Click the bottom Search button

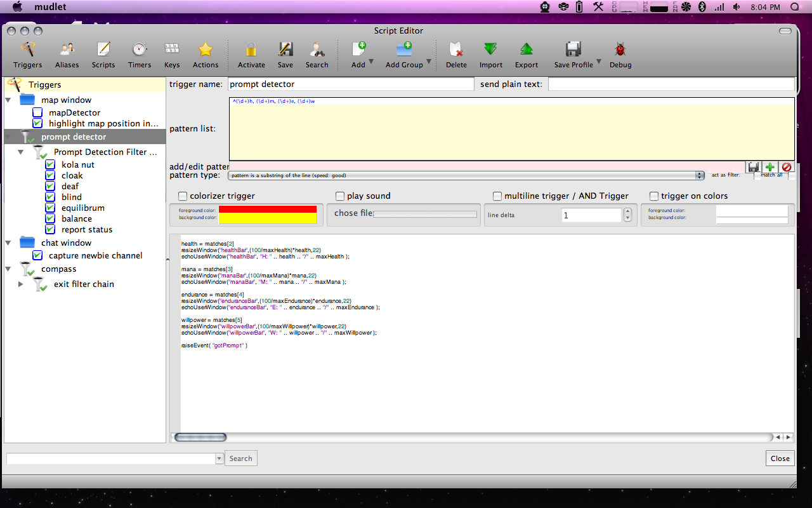(240, 458)
